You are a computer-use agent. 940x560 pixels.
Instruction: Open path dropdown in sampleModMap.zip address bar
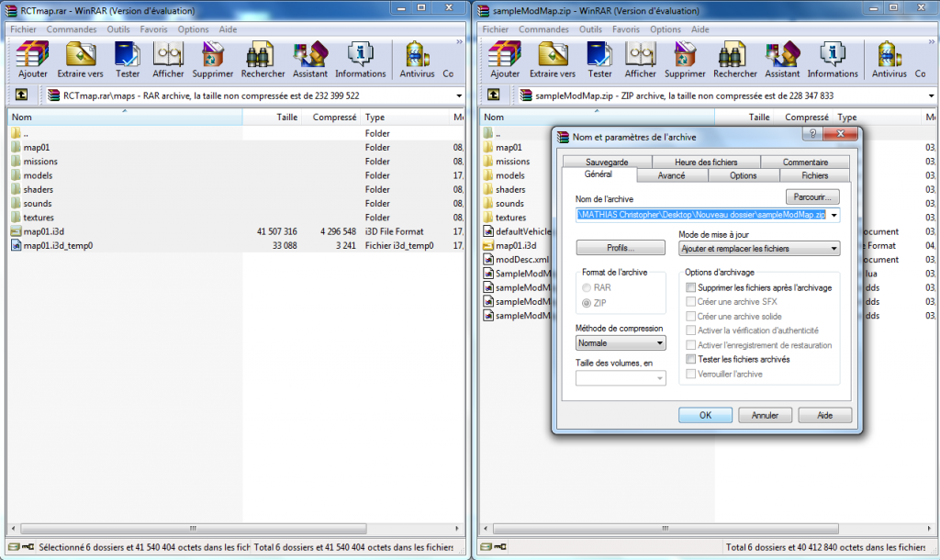pos(931,95)
